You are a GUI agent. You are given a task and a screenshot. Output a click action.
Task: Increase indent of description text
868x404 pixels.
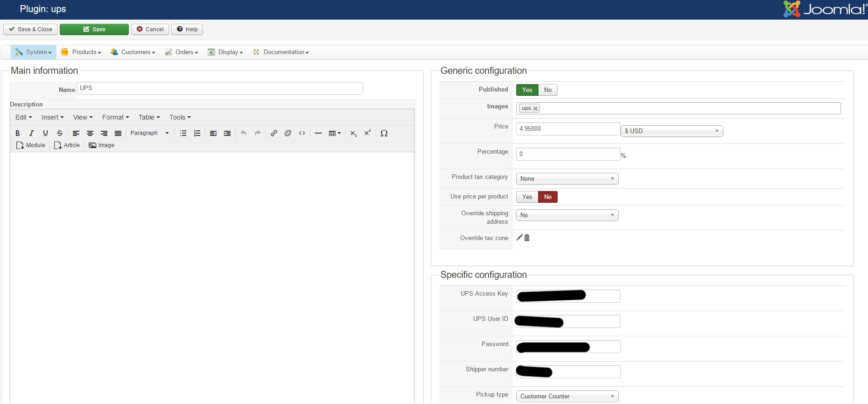click(227, 133)
